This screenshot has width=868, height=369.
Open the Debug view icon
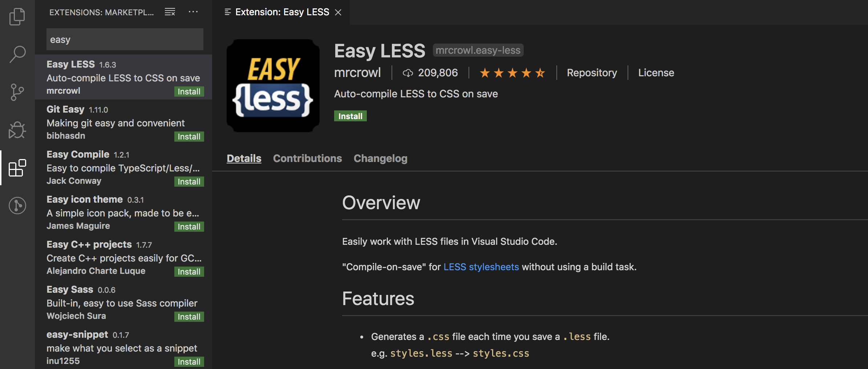tap(17, 130)
